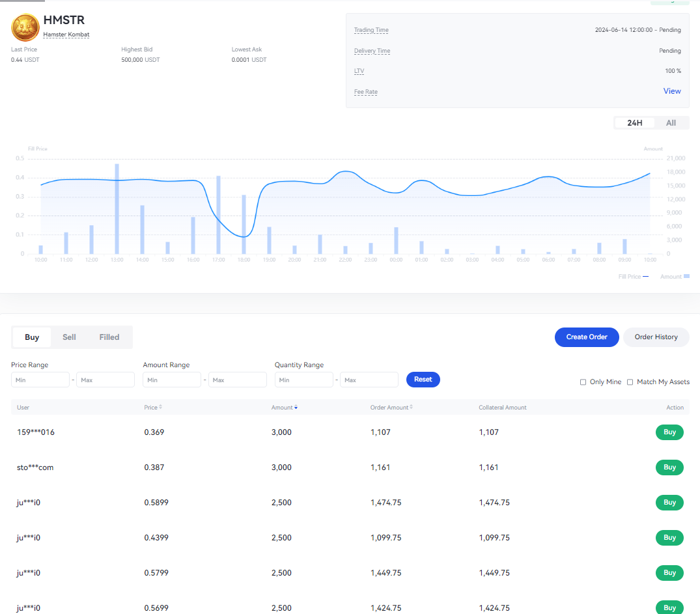Image resolution: width=700 pixels, height=614 pixels.
Task: Click the collateral amount 1,099.75 cell
Action: point(494,538)
